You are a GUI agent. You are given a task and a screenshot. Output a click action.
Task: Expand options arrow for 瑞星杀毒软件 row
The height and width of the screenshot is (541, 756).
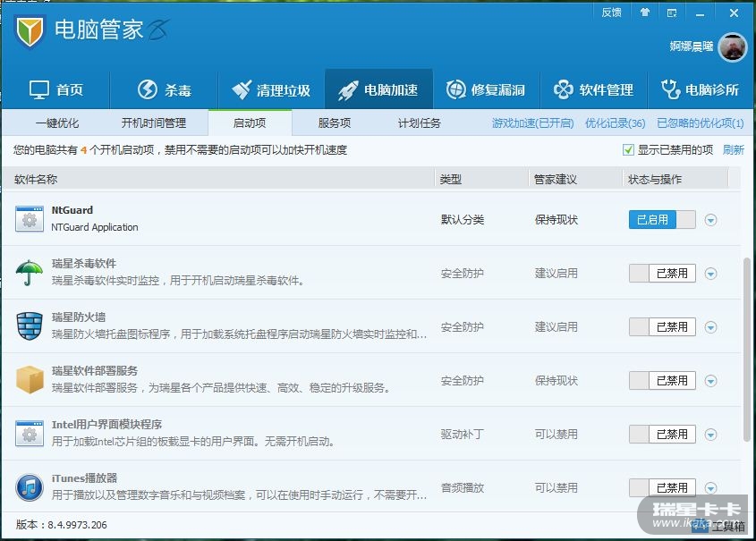[710, 274]
